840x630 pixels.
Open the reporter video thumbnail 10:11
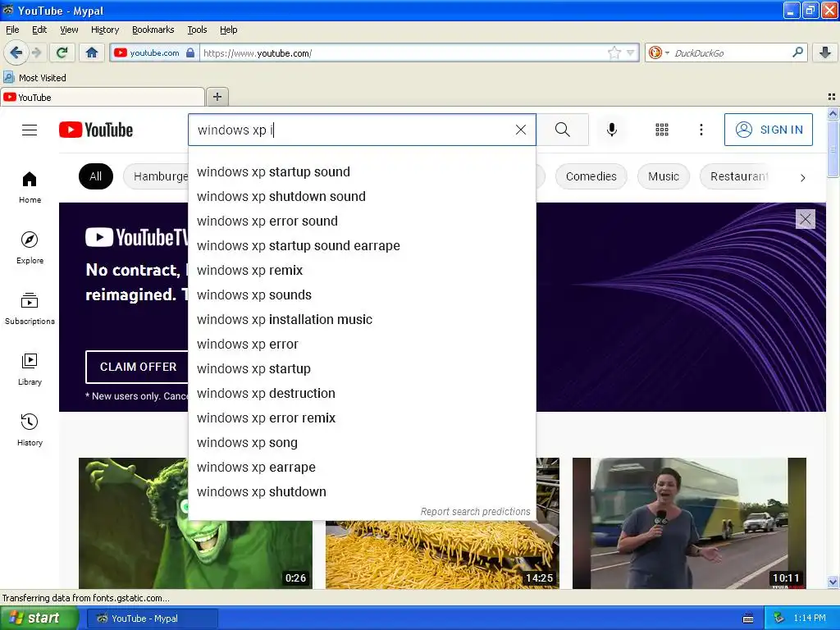coord(689,523)
